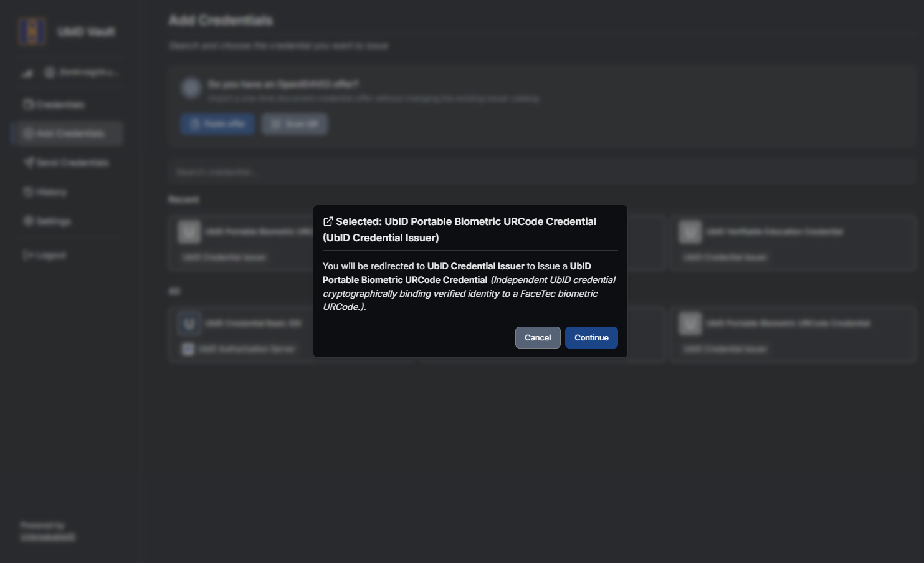
Task: Click the UbID Vault logo icon
Action: 32,31
